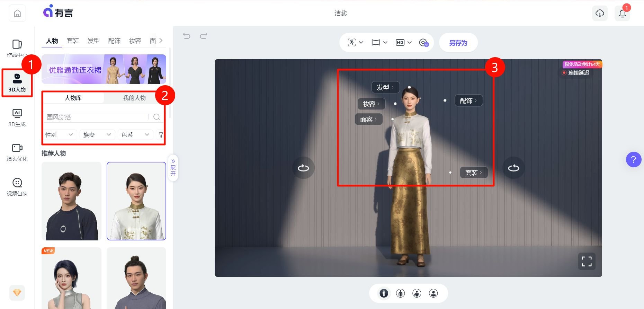This screenshot has height=309, width=644.
Task: Rotate character with right rotate button
Action: click(x=513, y=168)
